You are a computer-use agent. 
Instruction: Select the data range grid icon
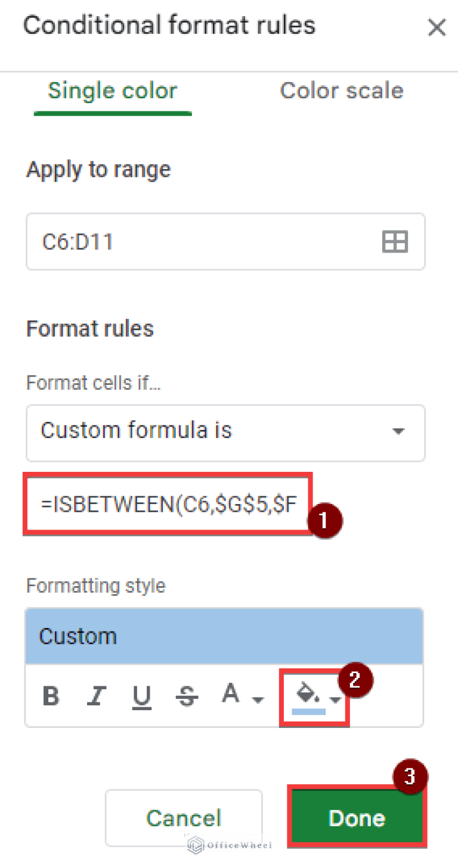point(394,241)
